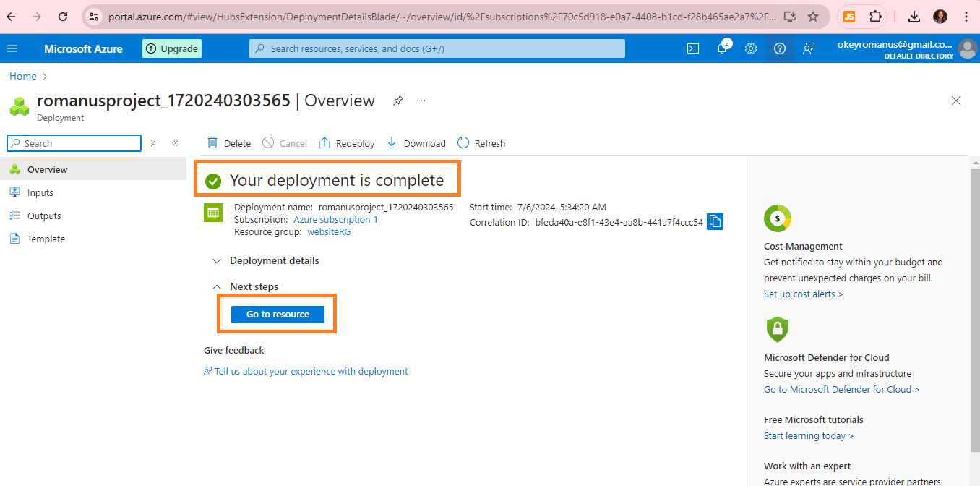The width and height of the screenshot is (980, 486).
Task: Click the Download toolbar button
Action: click(416, 143)
